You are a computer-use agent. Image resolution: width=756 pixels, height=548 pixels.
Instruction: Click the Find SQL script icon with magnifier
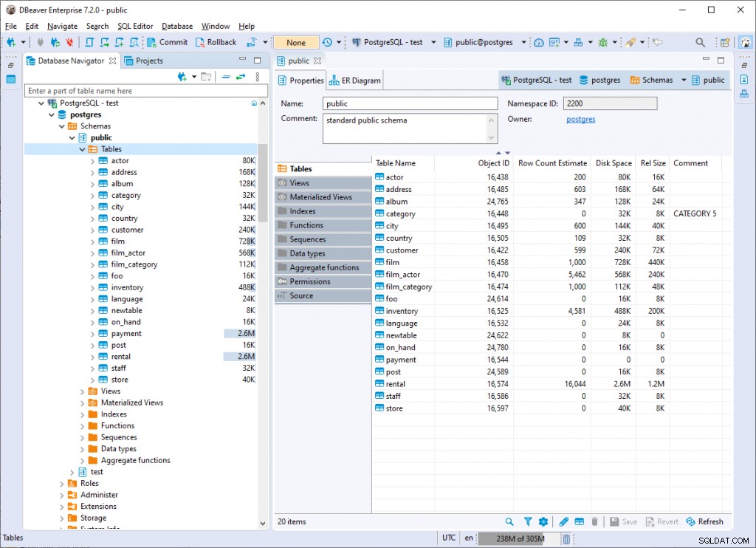134,42
